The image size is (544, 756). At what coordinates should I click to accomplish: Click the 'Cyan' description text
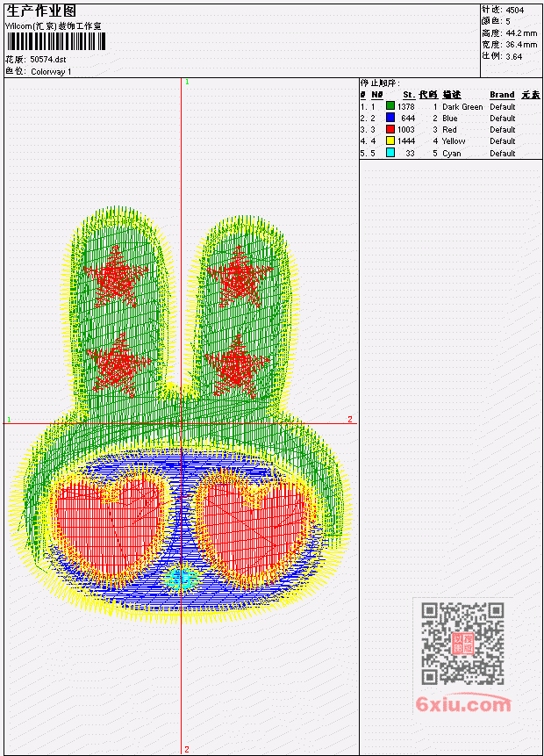[x=452, y=154]
